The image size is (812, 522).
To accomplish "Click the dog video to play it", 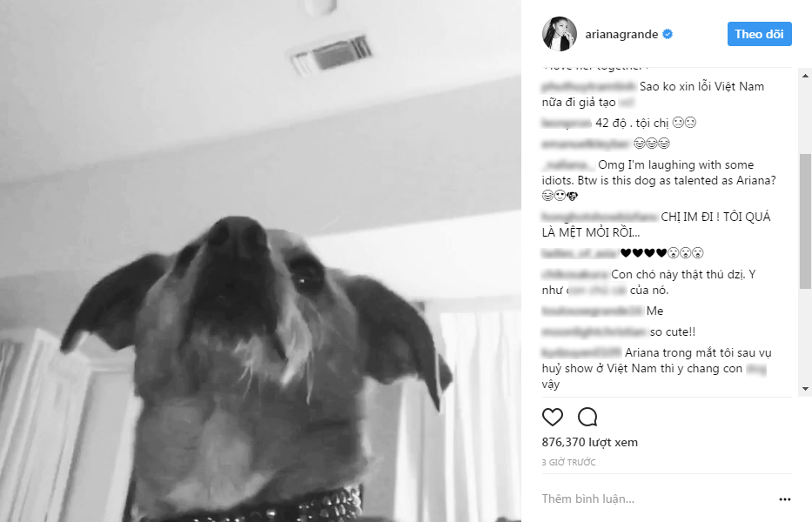I will point(260,261).
